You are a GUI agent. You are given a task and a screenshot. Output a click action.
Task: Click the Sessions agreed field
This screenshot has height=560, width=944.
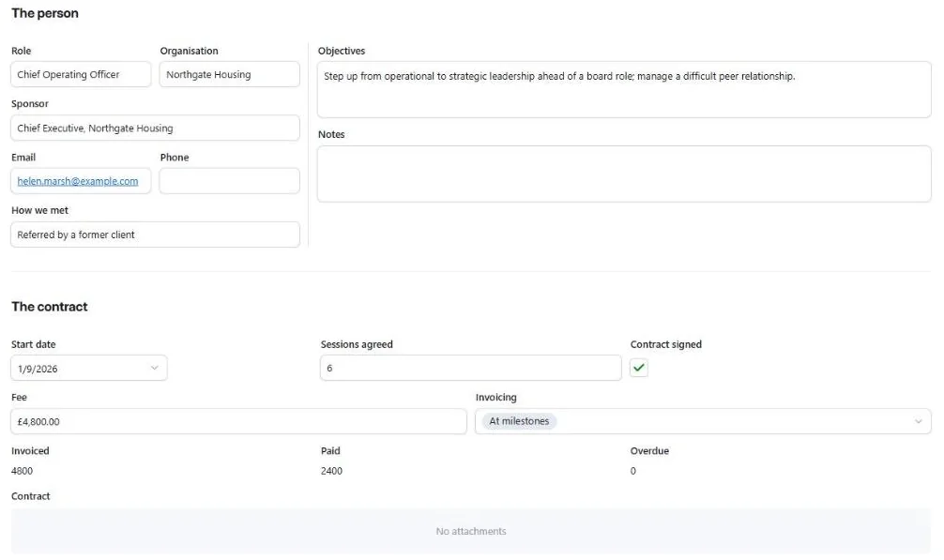coord(471,368)
